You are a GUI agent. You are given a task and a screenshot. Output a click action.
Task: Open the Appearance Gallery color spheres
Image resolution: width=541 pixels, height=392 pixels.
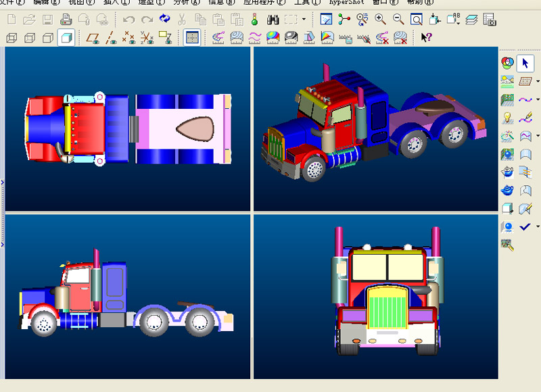[507, 63]
